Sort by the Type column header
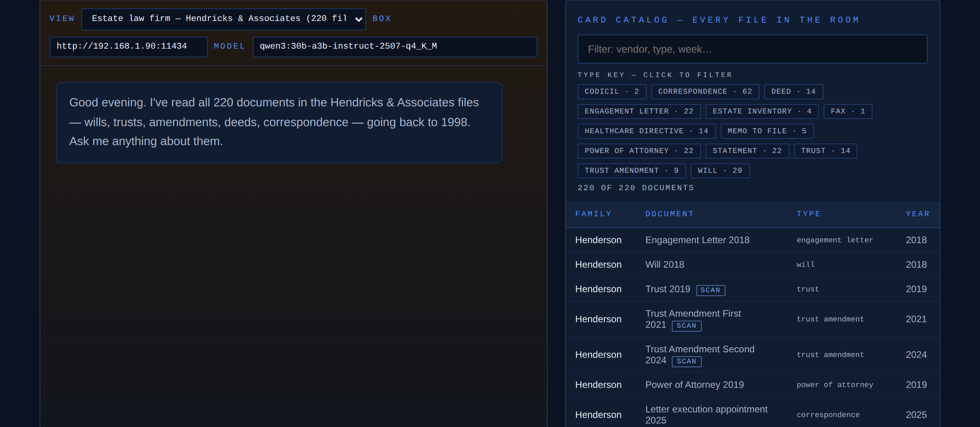980x427 pixels. [x=808, y=214]
